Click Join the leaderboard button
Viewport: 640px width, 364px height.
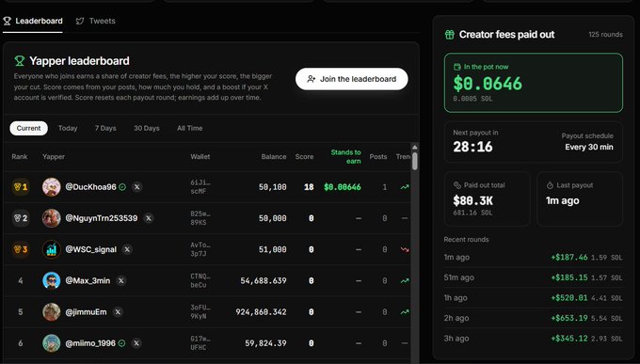[351, 79]
